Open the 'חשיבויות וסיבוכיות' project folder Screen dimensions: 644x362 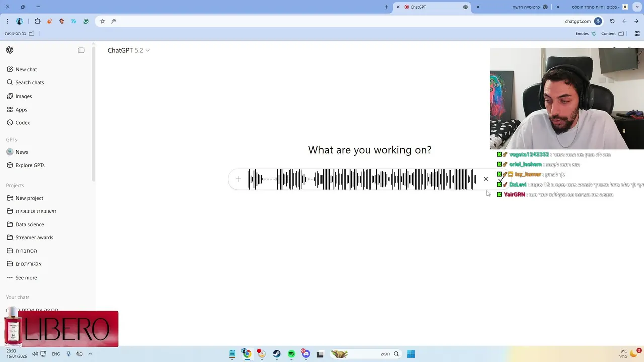(31, 211)
